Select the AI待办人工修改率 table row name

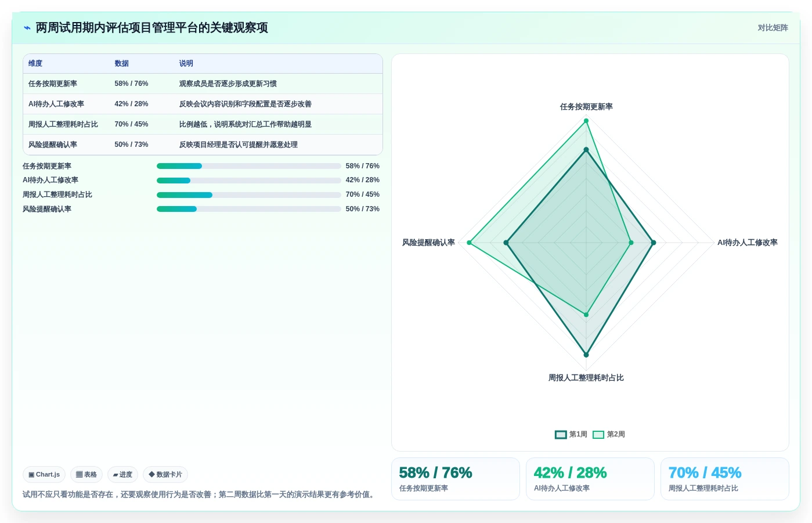(x=56, y=104)
